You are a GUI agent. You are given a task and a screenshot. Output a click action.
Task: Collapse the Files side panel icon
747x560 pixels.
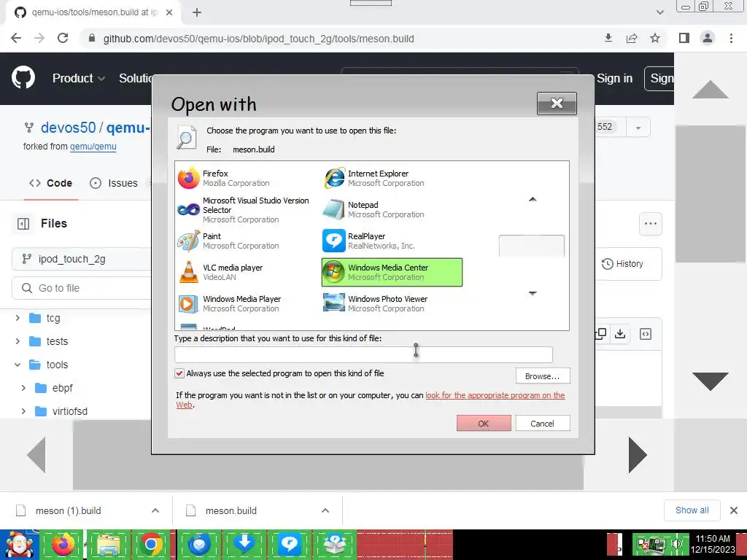tap(23, 223)
